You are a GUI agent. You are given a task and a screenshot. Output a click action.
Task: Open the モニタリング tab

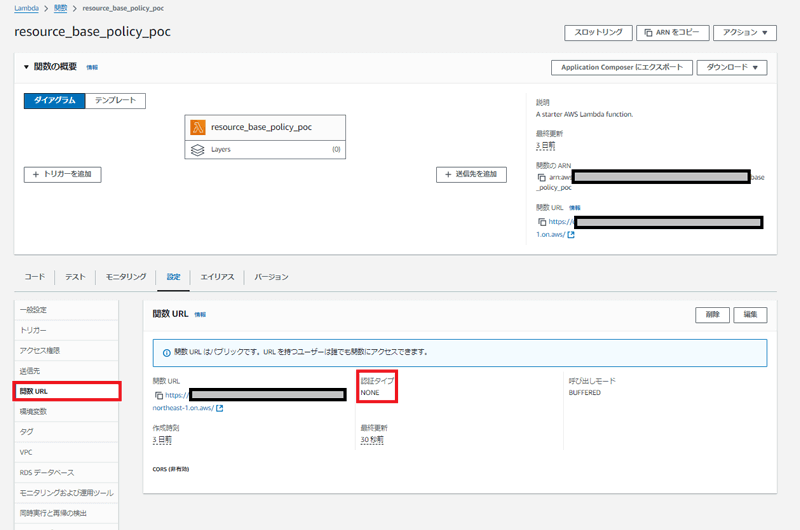[x=126, y=277]
